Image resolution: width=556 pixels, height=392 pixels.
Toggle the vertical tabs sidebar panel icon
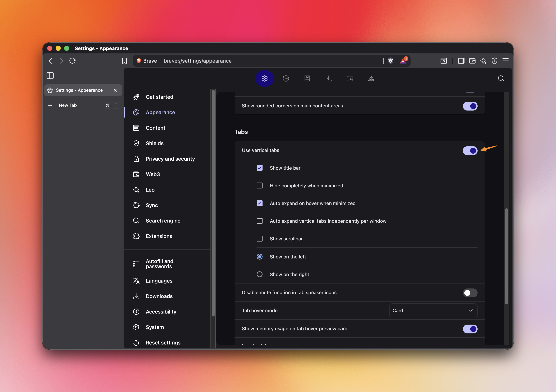click(50, 75)
